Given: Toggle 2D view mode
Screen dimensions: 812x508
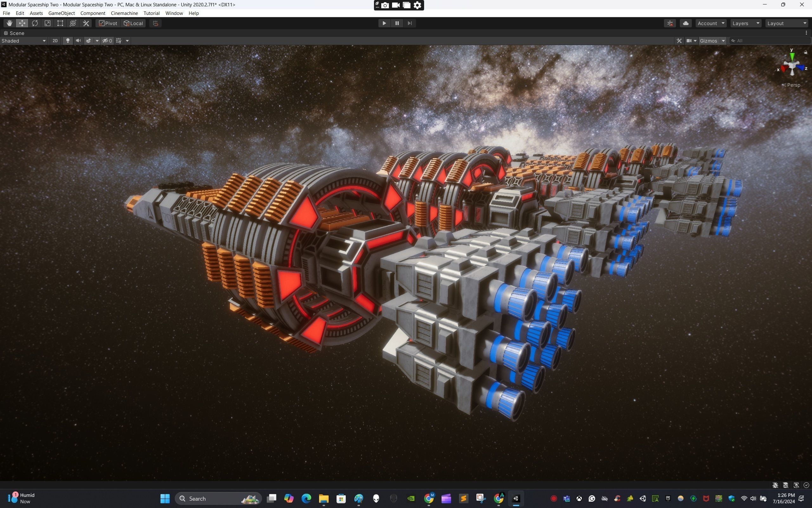Looking at the screenshot, I should coord(55,41).
